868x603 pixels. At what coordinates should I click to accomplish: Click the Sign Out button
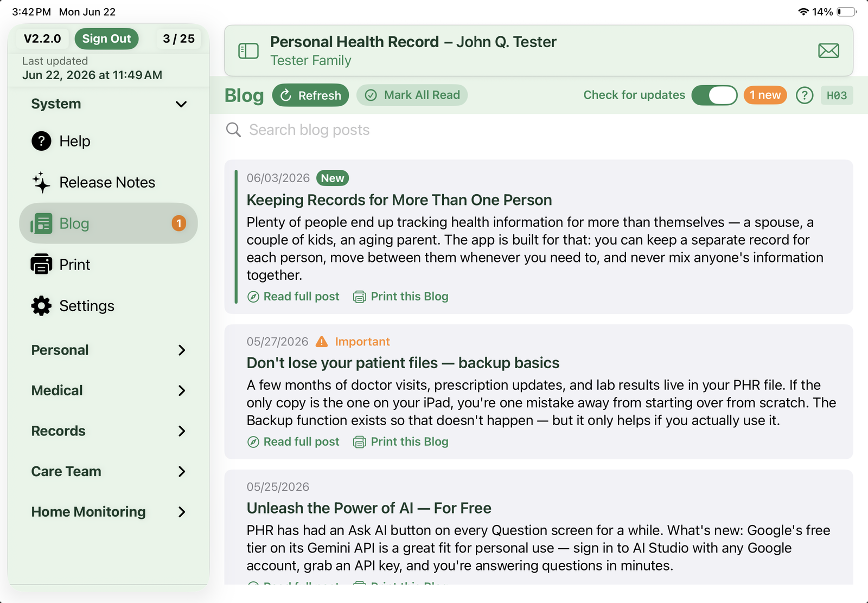coord(107,39)
